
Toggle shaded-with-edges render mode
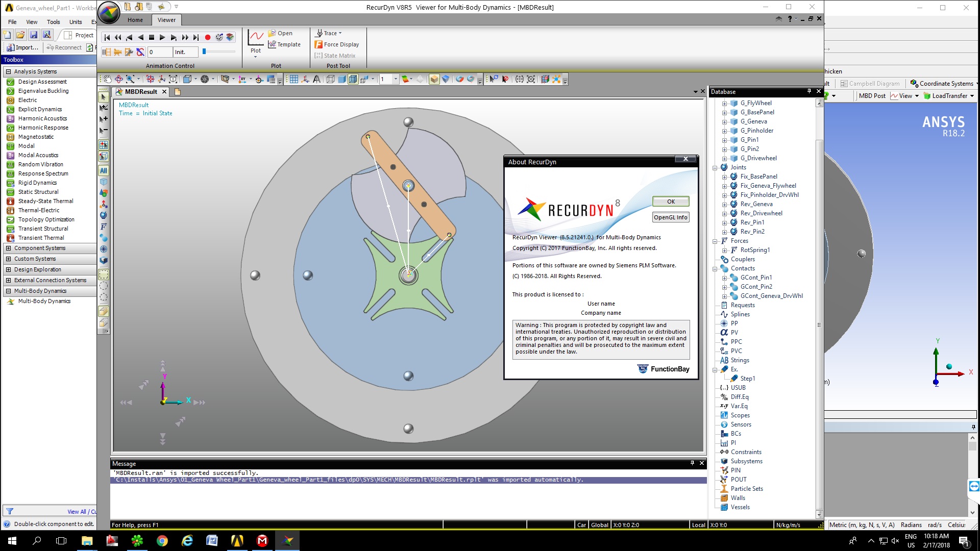tap(353, 79)
